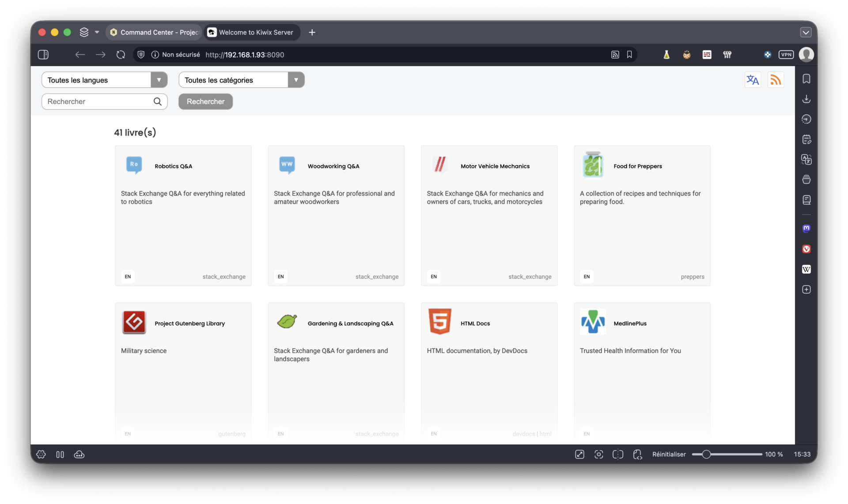Image resolution: width=848 pixels, height=504 pixels.
Task: Toggle the side panel visibility button
Action: click(x=43, y=55)
